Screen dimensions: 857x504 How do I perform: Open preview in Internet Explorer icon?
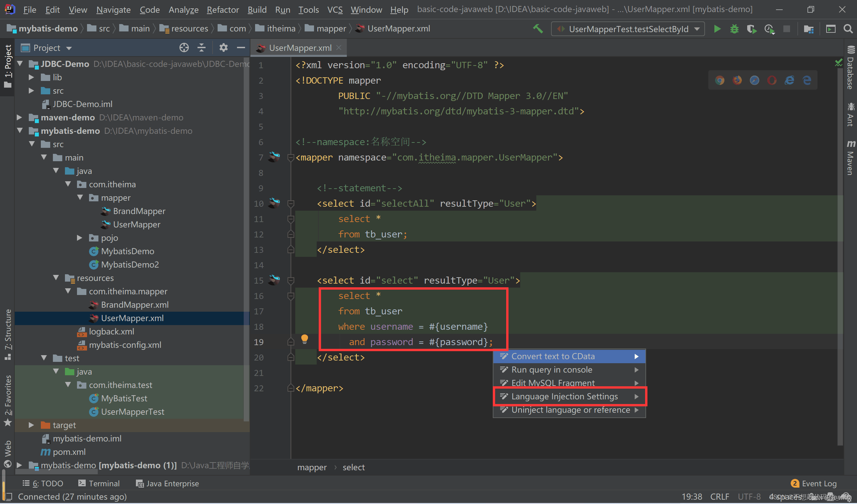pos(789,80)
